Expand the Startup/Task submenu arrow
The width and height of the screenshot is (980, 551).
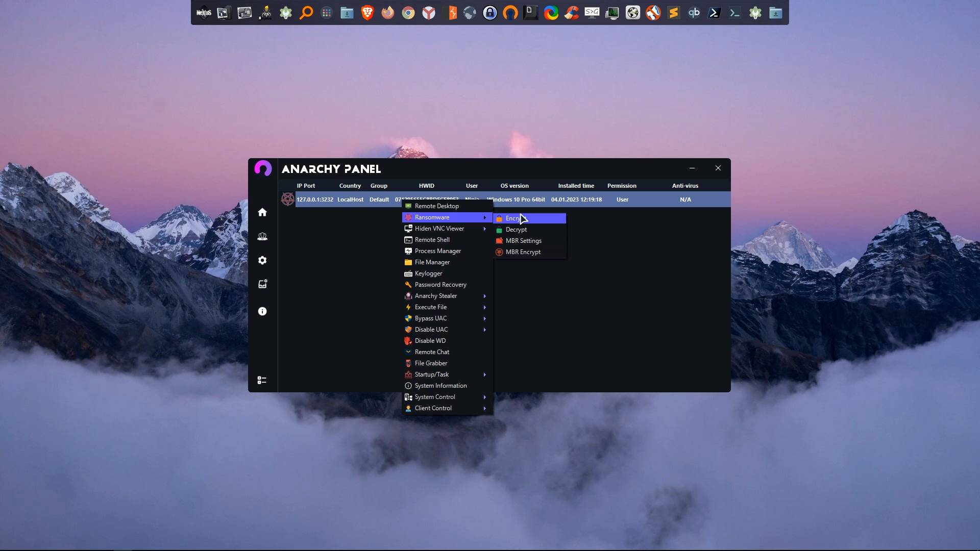[x=484, y=374]
